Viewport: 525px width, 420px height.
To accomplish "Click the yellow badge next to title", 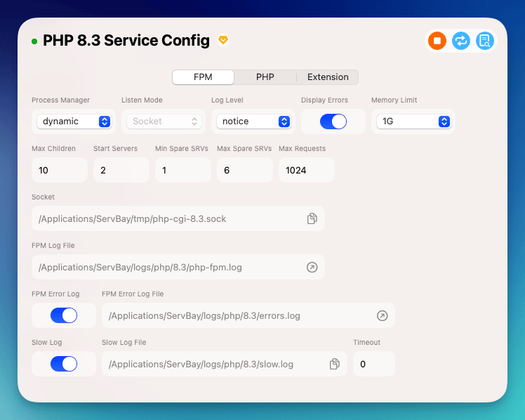I will coord(223,40).
